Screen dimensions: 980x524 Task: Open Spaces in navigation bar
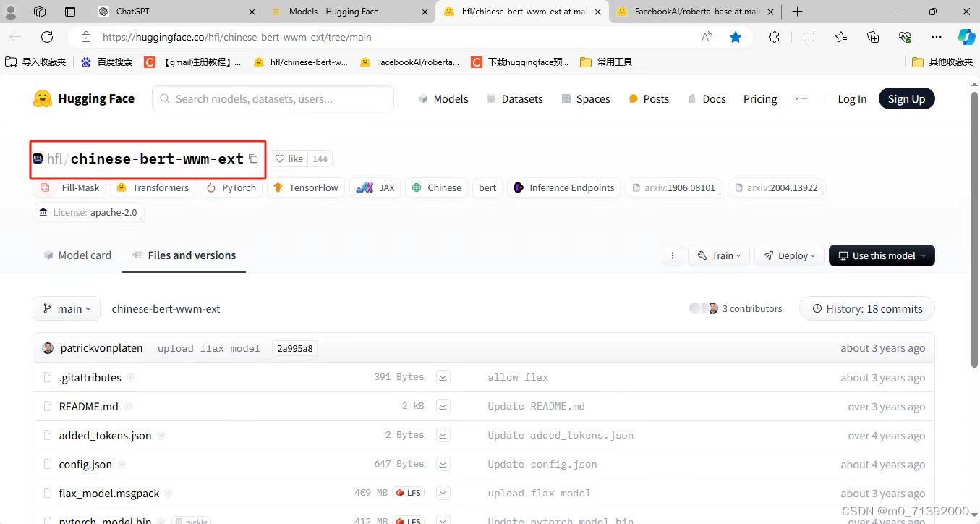coord(585,99)
